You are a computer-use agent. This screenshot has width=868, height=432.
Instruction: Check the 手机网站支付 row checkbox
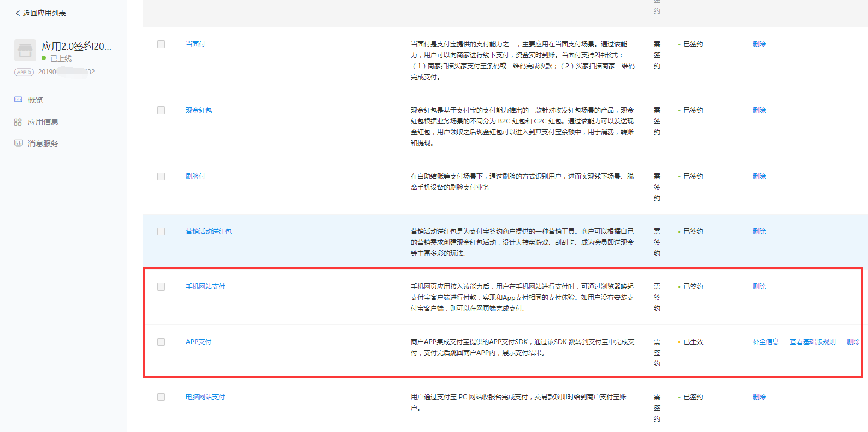tap(161, 287)
